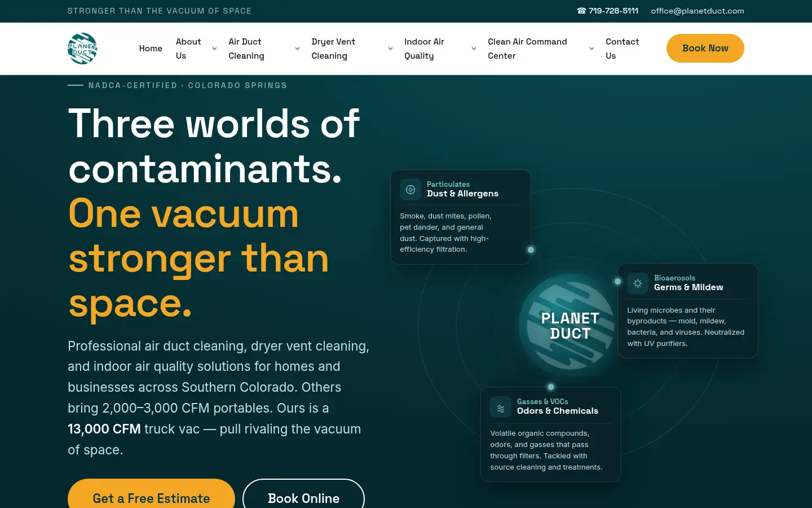Expand the Dryer Vent Cleaning dropdown chevron
The height and width of the screenshot is (508, 812).
[390, 49]
